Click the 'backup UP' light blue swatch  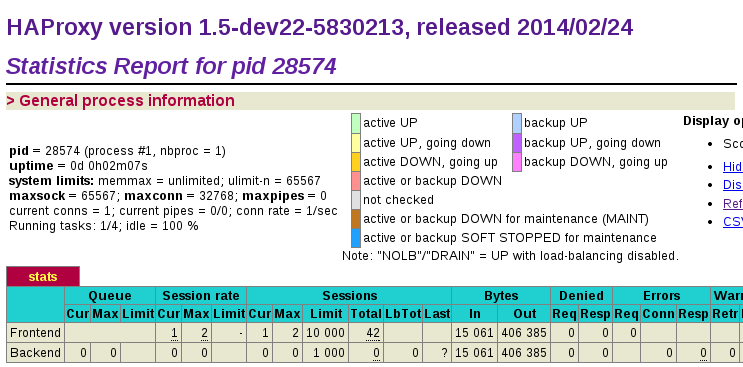coord(516,123)
